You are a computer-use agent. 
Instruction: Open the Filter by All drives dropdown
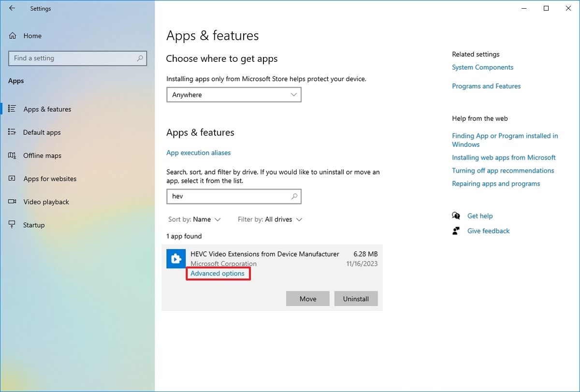click(270, 219)
